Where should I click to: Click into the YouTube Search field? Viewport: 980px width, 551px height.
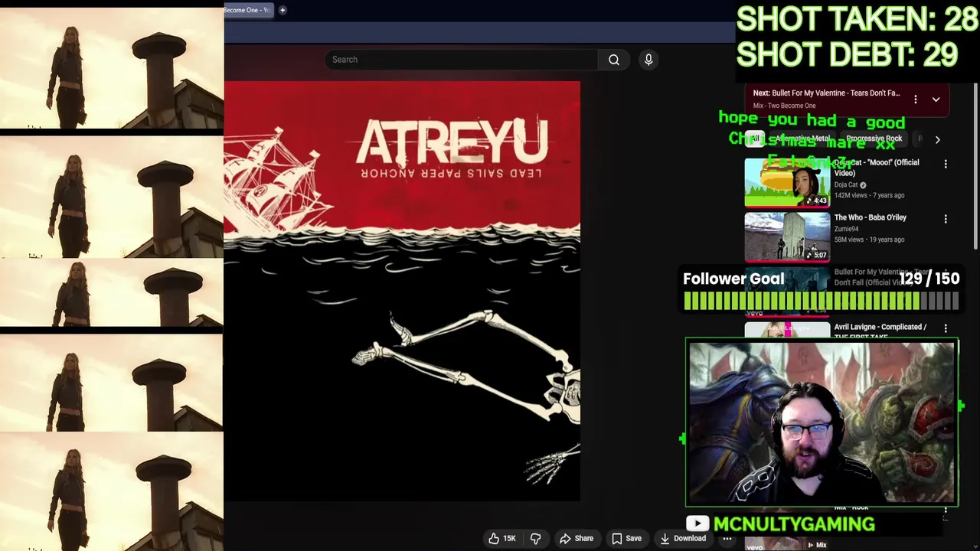(x=461, y=60)
